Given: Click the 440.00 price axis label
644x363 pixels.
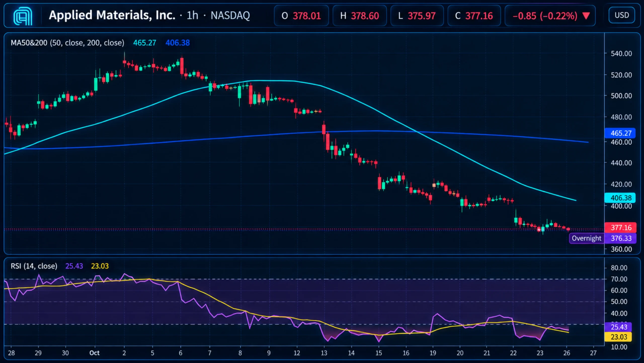Looking at the screenshot, I should click(x=621, y=163).
